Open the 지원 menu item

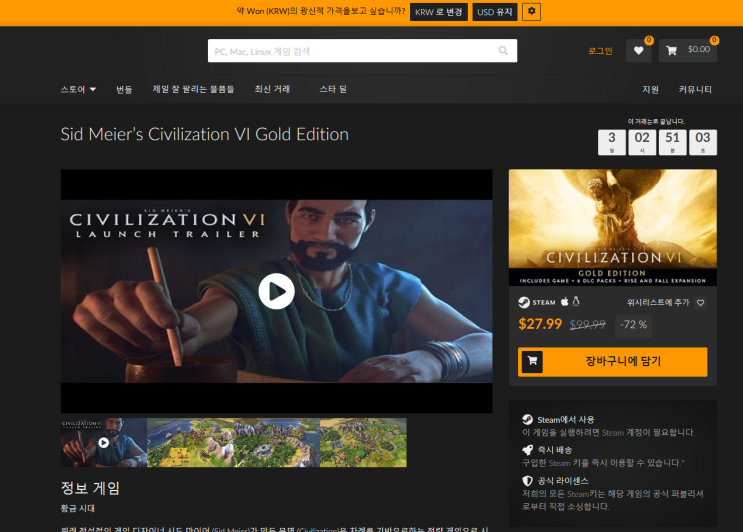pyautogui.click(x=650, y=90)
